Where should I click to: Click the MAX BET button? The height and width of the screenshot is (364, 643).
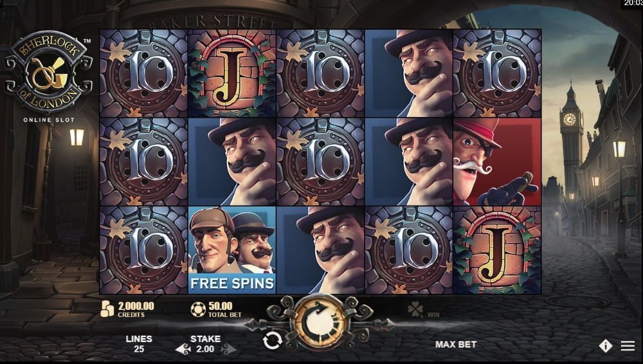[456, 344]
